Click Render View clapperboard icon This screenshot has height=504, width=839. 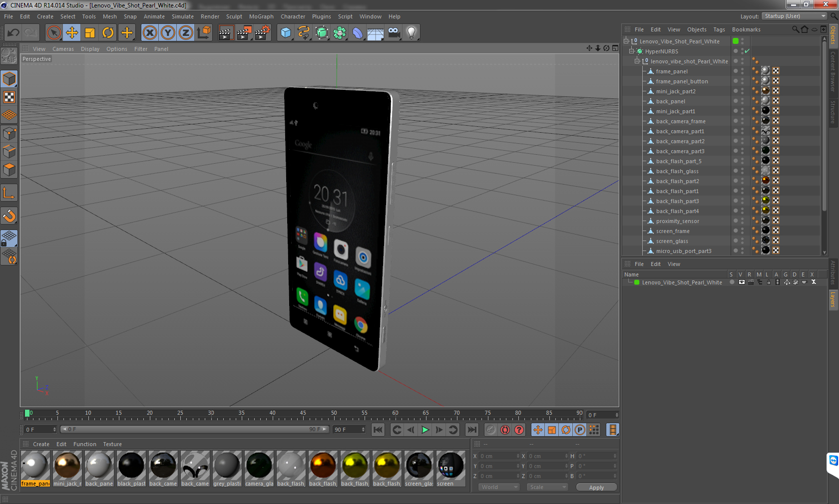pos(226,33)
